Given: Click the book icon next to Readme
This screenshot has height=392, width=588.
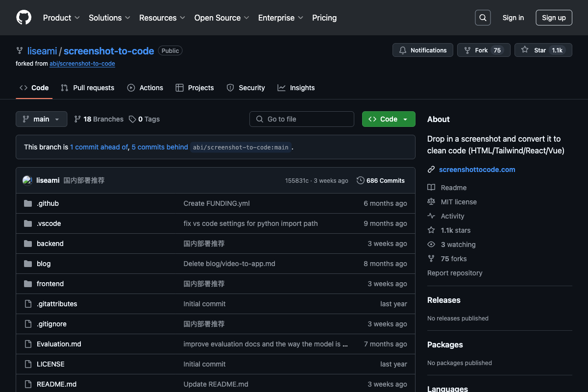Looking at the screenshot, I should coord(431,188).
